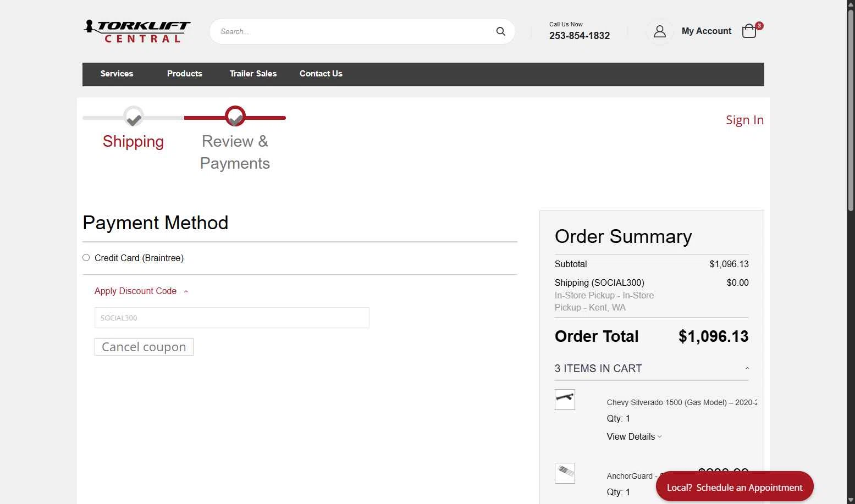855x504 pixels.
Task: Select Credit Card (Braintree) radio button
Action: (86, 258)
